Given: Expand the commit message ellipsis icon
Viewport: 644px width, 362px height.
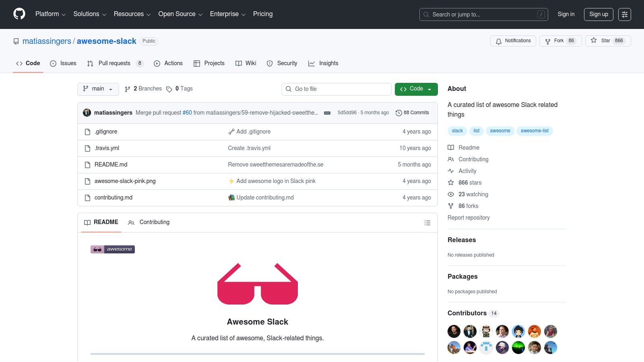Looking at the screenshot, I should pyautogui.click(x=327, y=113).
